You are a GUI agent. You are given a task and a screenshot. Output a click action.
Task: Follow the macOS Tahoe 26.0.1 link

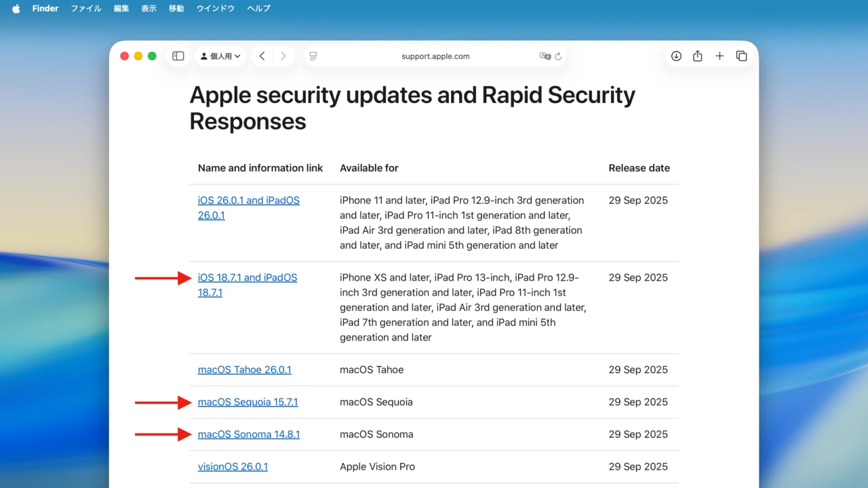tap(244, 370)
